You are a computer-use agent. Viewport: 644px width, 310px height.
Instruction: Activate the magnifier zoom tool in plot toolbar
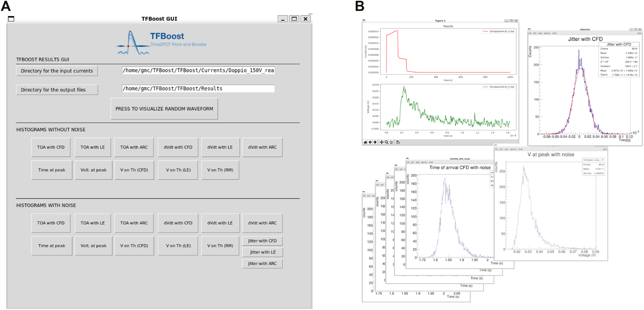pyautogui.click(x=386, y=142)
